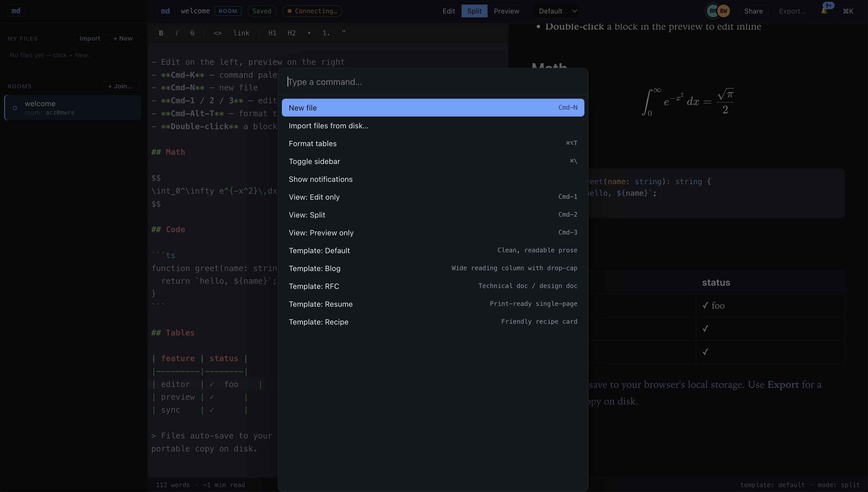
Task: Choose View: Preview only command
Action: click(433, 232)
